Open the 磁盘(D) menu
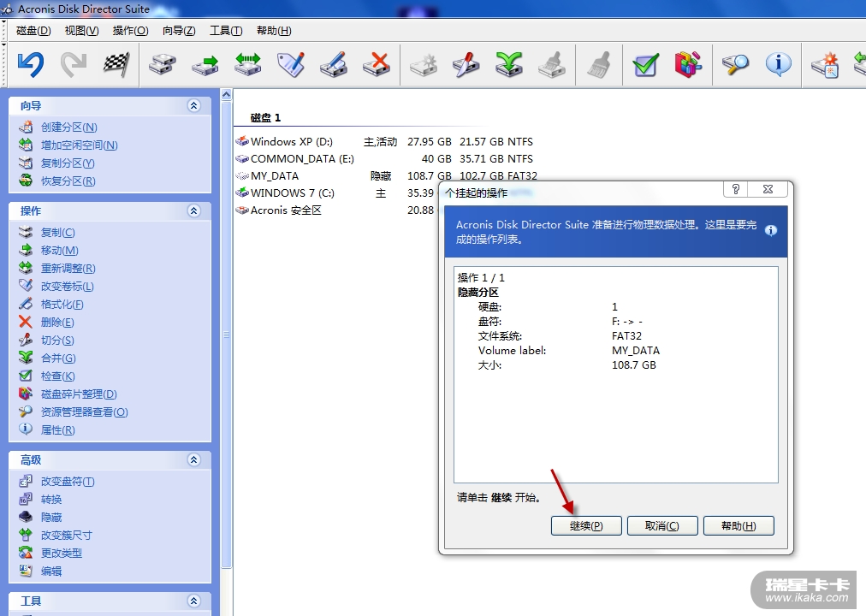The image size is (866, 616). coord(33,30)
